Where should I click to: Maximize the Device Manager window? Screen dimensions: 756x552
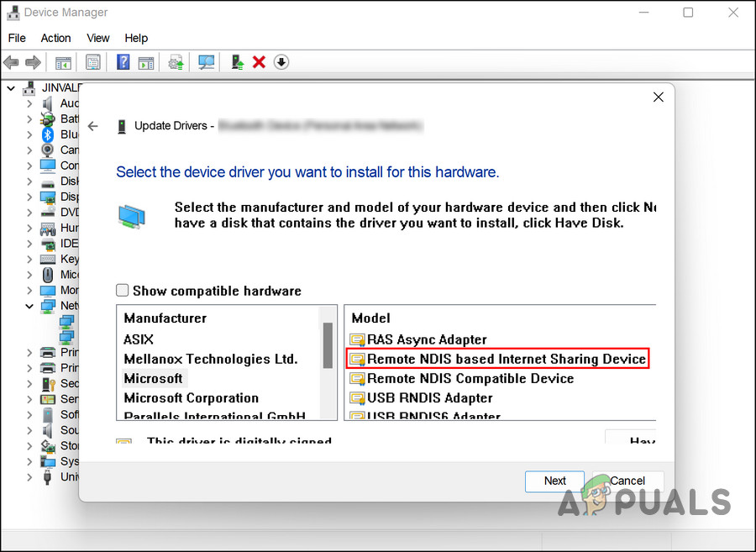tap(688, 13)
